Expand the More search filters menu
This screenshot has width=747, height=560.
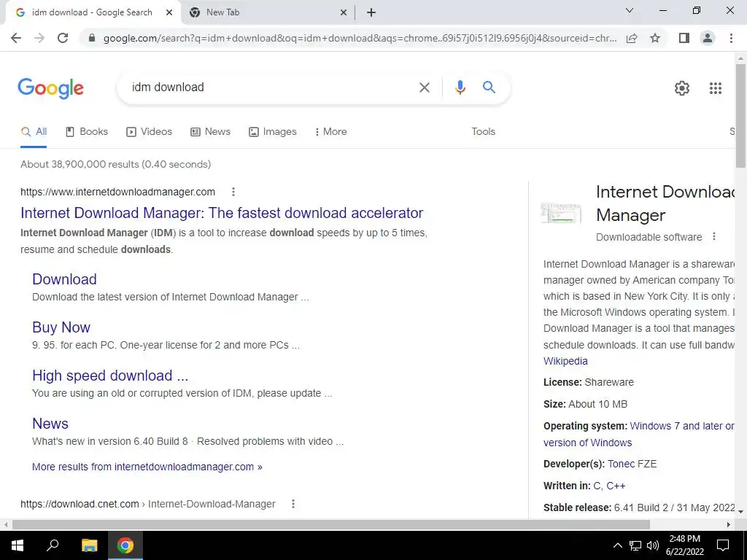[330, 131]
